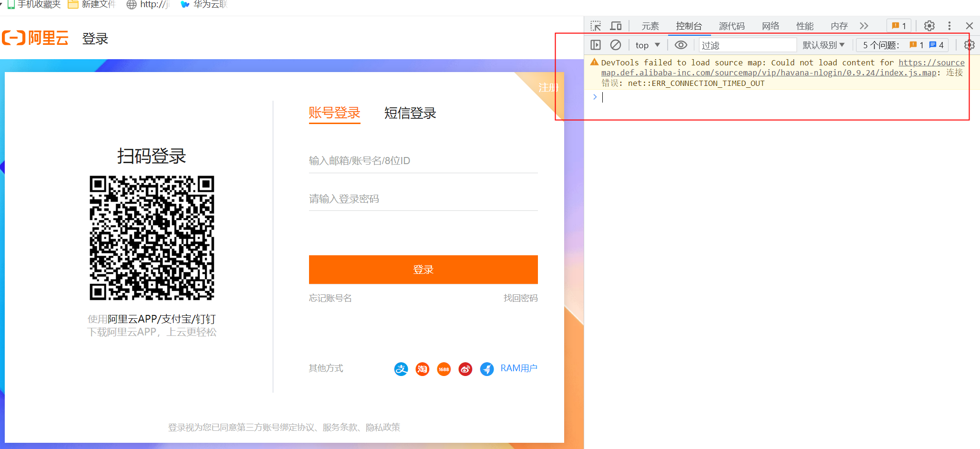
Task: Log in with the Alipay icon
Action: [401, 369]
